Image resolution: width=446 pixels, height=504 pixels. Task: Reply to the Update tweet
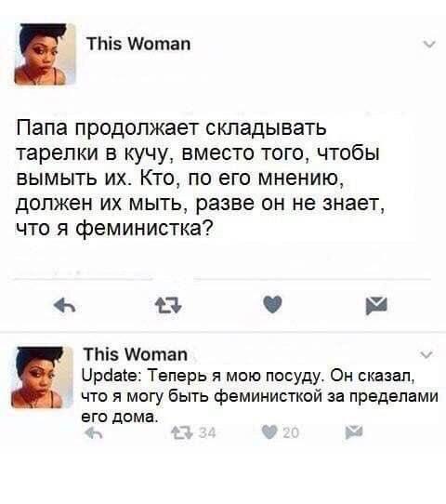click(94, 433)
